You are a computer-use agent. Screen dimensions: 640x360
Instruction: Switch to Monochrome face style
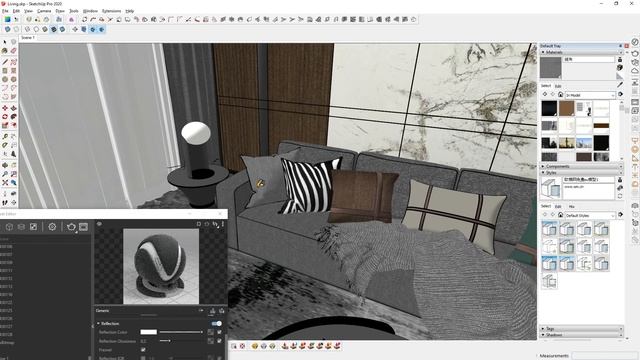coord(62,29)
